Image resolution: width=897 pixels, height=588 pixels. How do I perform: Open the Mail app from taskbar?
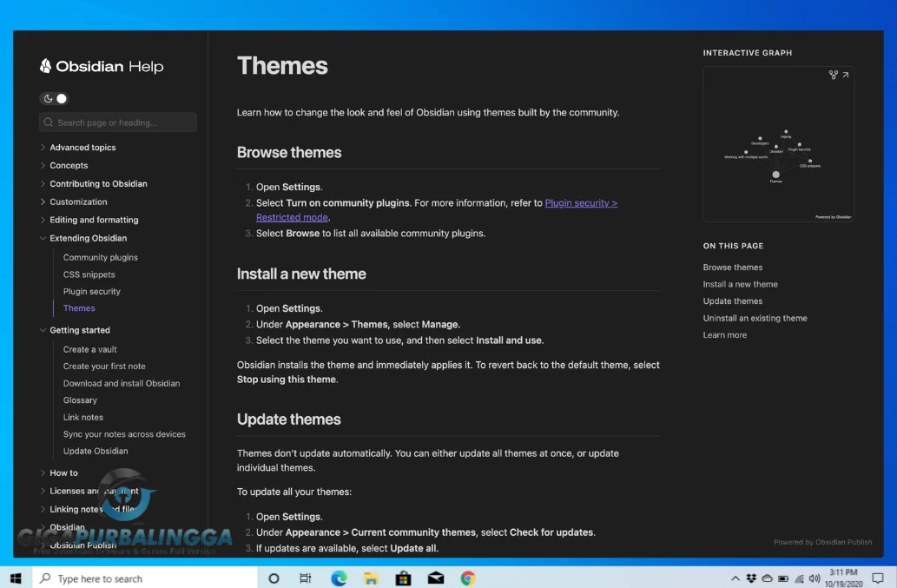point(435,578)
